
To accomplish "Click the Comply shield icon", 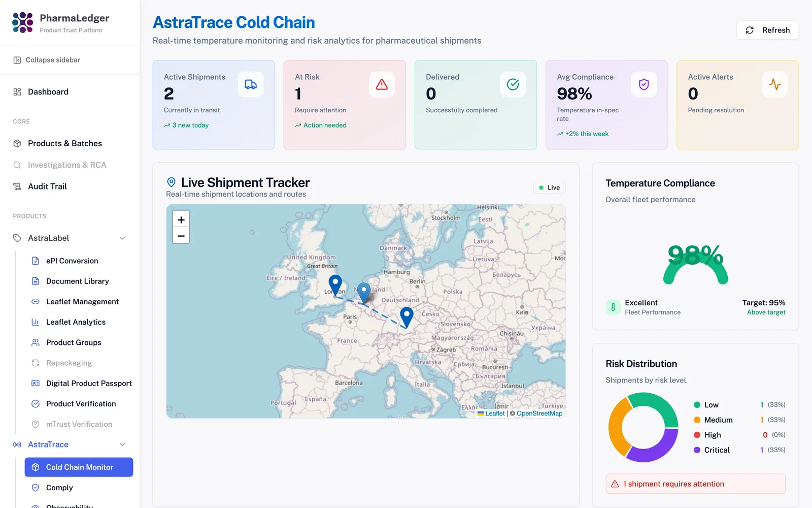I will (36, 488).
